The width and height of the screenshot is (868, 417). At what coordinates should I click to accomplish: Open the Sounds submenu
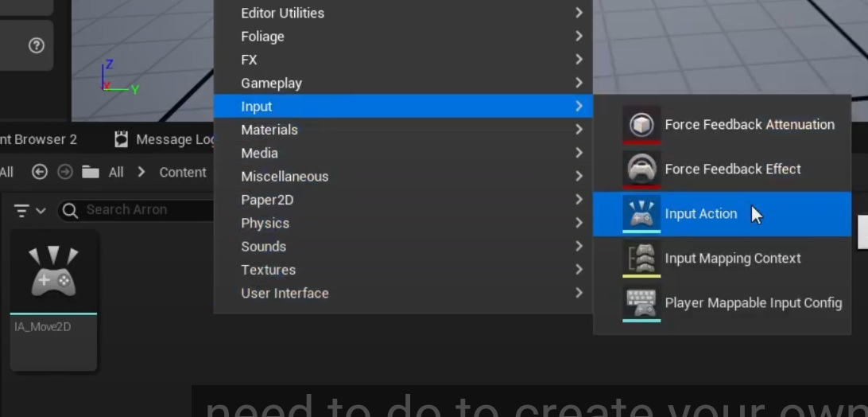point(403,246)
